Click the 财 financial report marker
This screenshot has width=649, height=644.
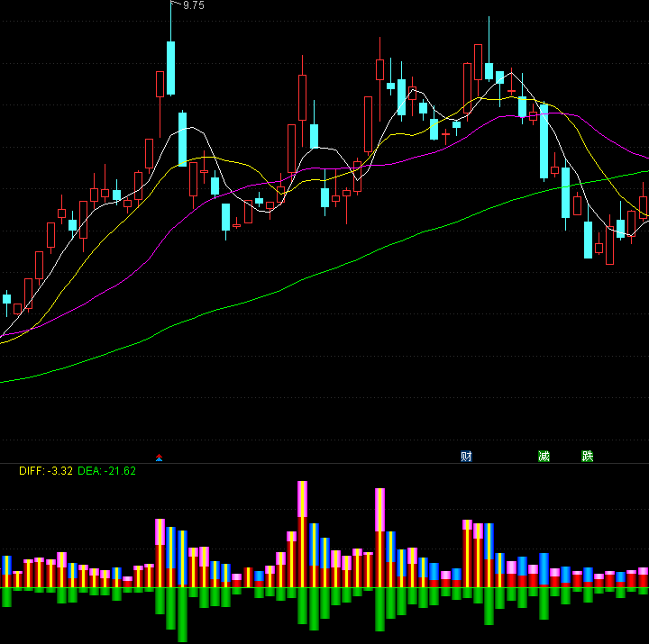tap(467, 457)
